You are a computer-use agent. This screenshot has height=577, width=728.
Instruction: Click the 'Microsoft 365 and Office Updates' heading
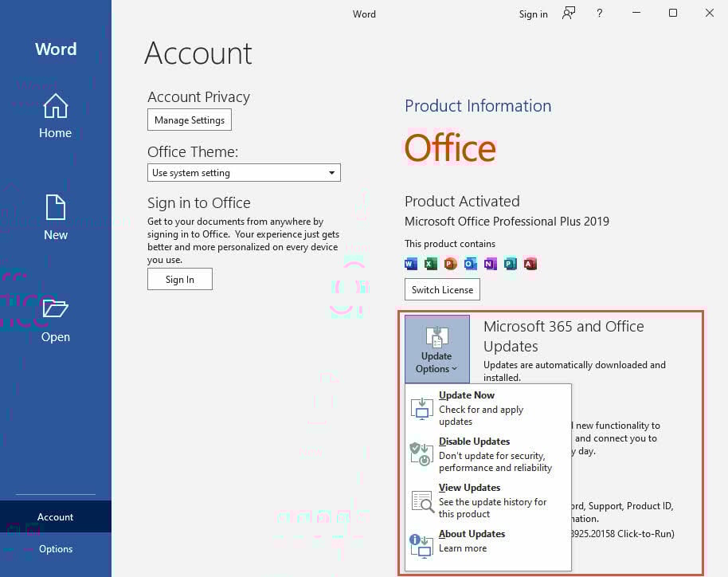(564, 336)
